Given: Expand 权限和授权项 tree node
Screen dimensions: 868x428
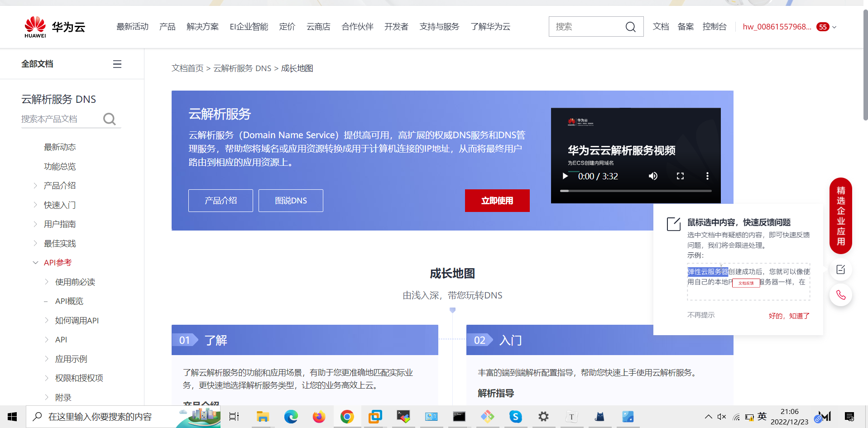Looking at the screenshot, I should (47, 378).
